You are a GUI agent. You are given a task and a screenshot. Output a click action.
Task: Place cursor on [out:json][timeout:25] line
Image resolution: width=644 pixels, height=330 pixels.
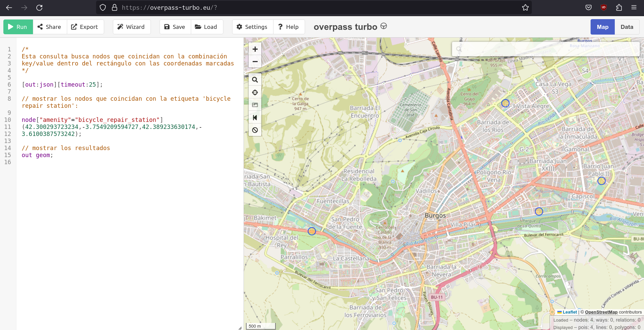tap(62, 85)
